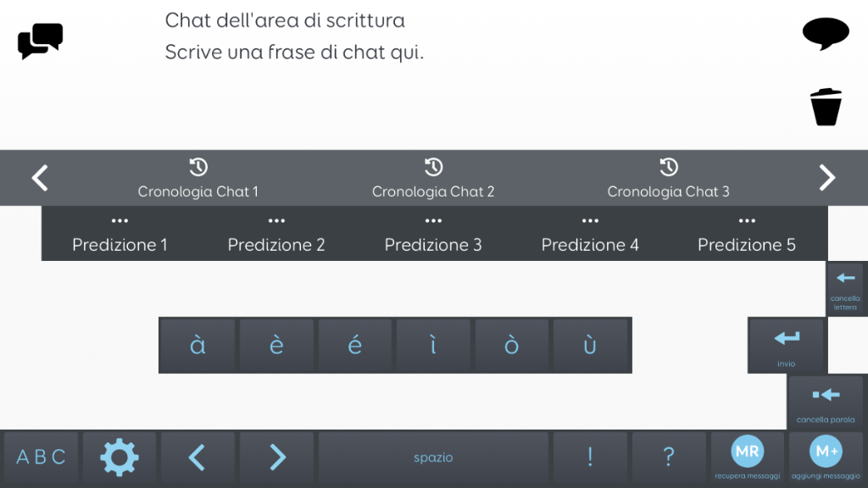The image size is (868, 488).
Task: Click the black speech bubble icon
Action: (826, 34)
